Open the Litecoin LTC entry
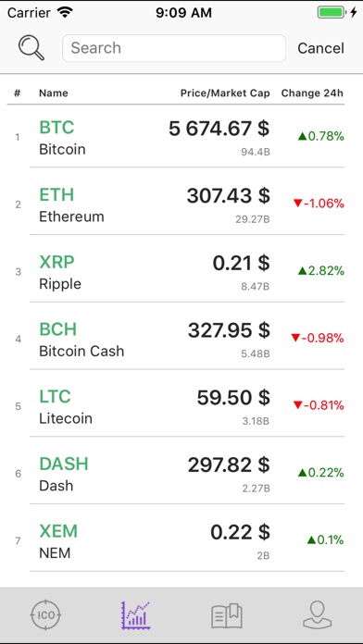363x644 pixels. [181, 406]
